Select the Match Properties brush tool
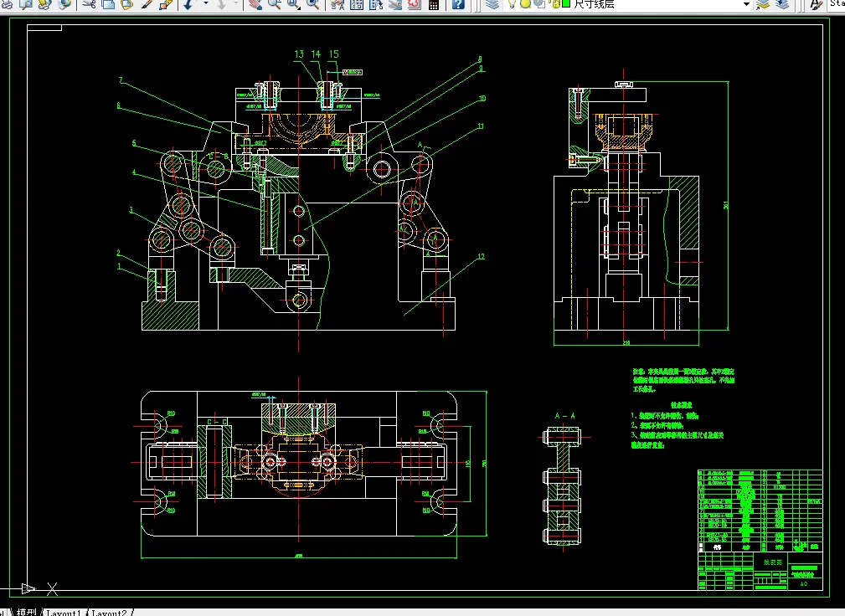The height and width of the screenshot is (616, 845). pos(147,4)
